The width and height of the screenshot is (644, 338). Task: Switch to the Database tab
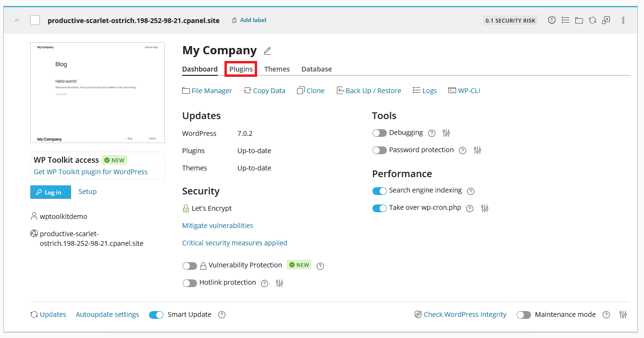coord(317,69)
